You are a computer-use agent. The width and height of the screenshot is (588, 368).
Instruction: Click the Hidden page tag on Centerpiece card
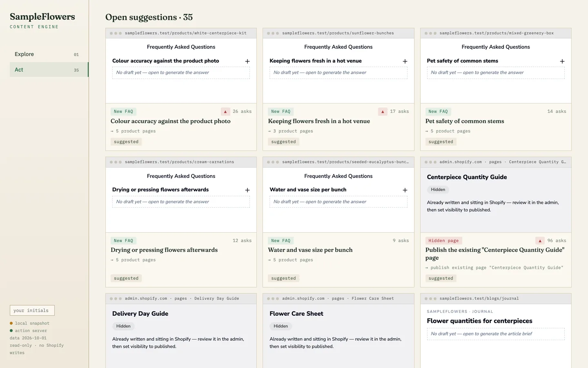(444, 241)
